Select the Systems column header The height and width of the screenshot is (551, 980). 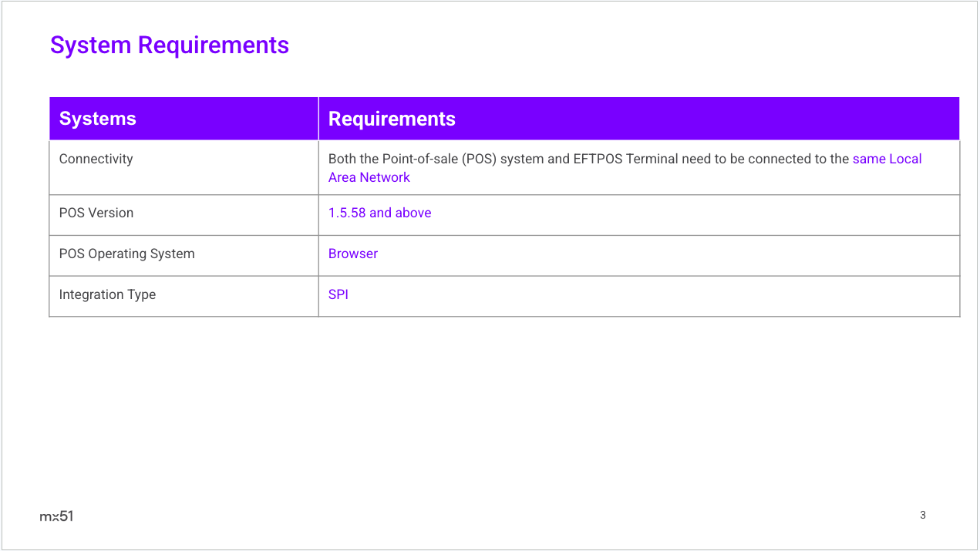click(x=98, y=119)
